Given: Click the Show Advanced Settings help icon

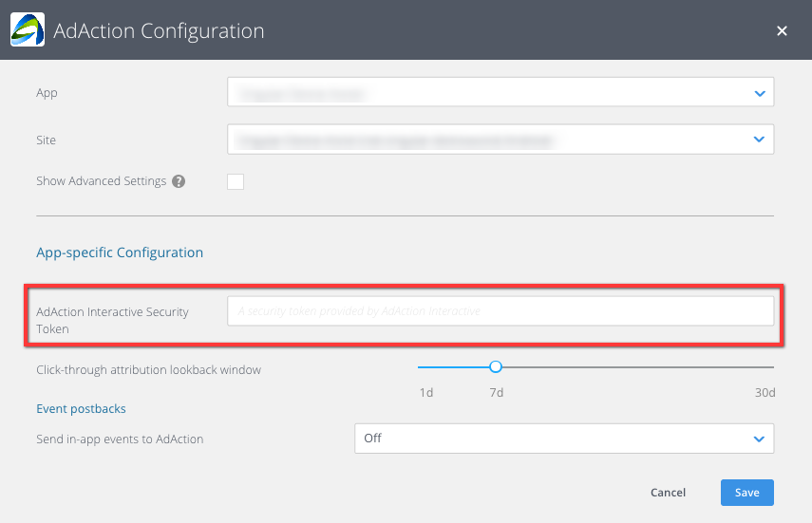Looking at the screenshot, I should pos(179,181).
